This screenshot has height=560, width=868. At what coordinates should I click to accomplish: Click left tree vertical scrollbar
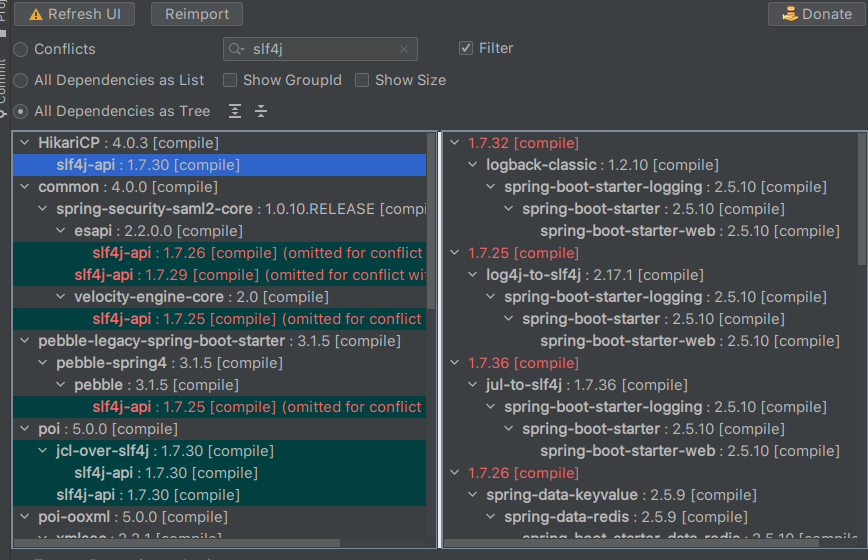pyautogui.click(x=431, y=221)
